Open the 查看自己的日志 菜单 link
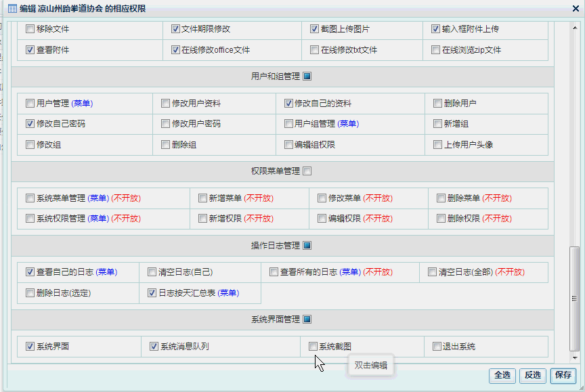This screenshot has width=585, height=392. [x=104, y=271]
